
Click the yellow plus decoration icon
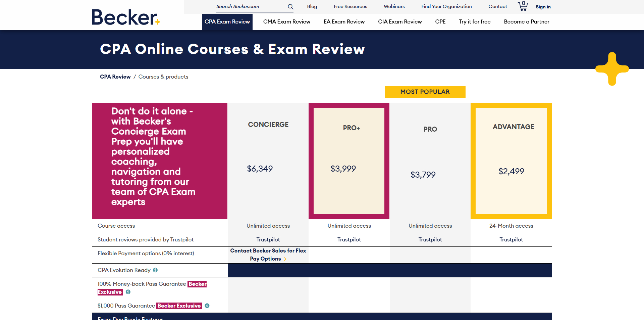click(612, 69)
